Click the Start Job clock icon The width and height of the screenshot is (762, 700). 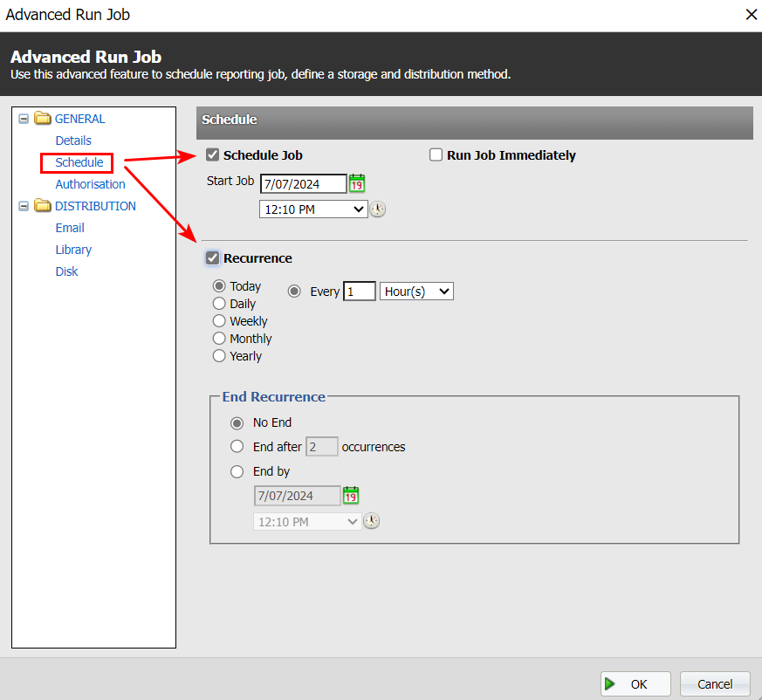pyautogui.click(x=377, y=209)
